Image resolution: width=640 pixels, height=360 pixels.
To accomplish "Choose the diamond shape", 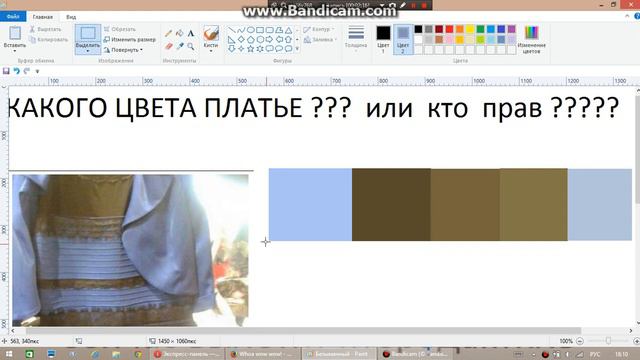I will tap(241, 40).
